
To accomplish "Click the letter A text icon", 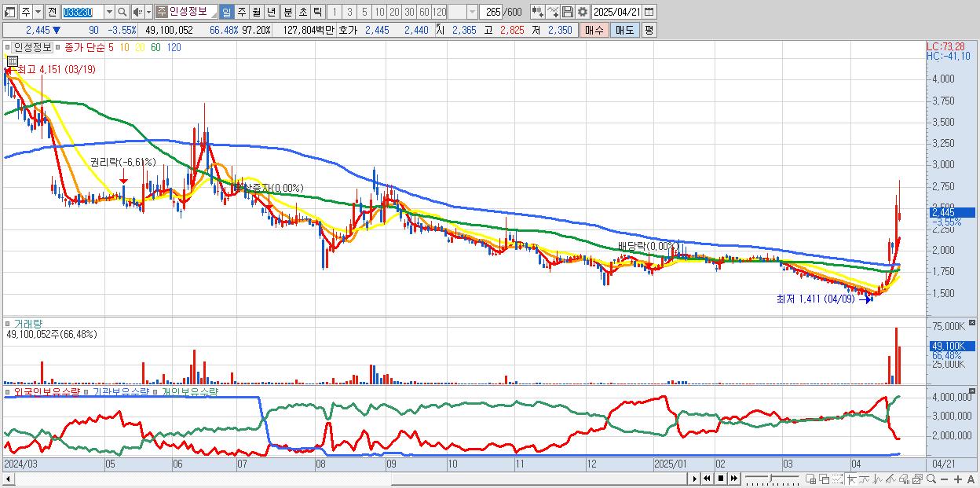I will click(971, 479).
